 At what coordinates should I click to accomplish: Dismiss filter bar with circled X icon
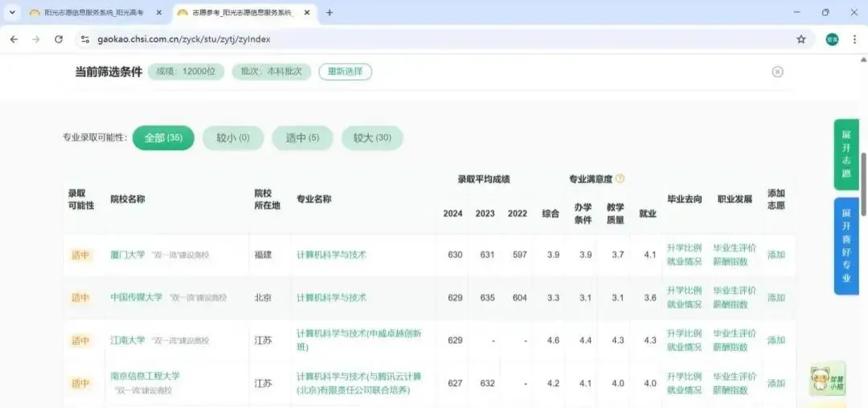[777, 71]
